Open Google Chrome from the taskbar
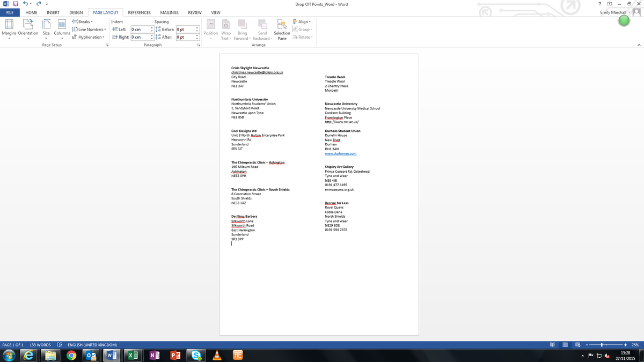Screen dimensions: 644x362 pos(71,355)
